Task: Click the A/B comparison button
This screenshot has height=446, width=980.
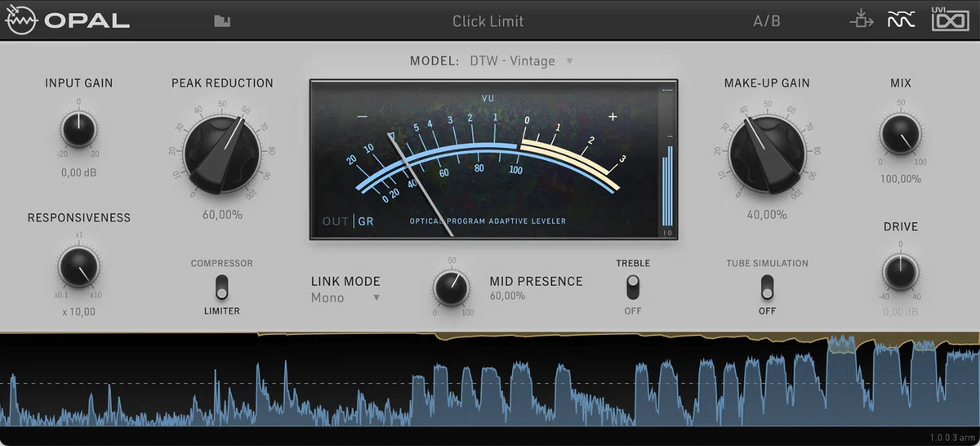Action: pyautogui.click(x=766, y=21)
